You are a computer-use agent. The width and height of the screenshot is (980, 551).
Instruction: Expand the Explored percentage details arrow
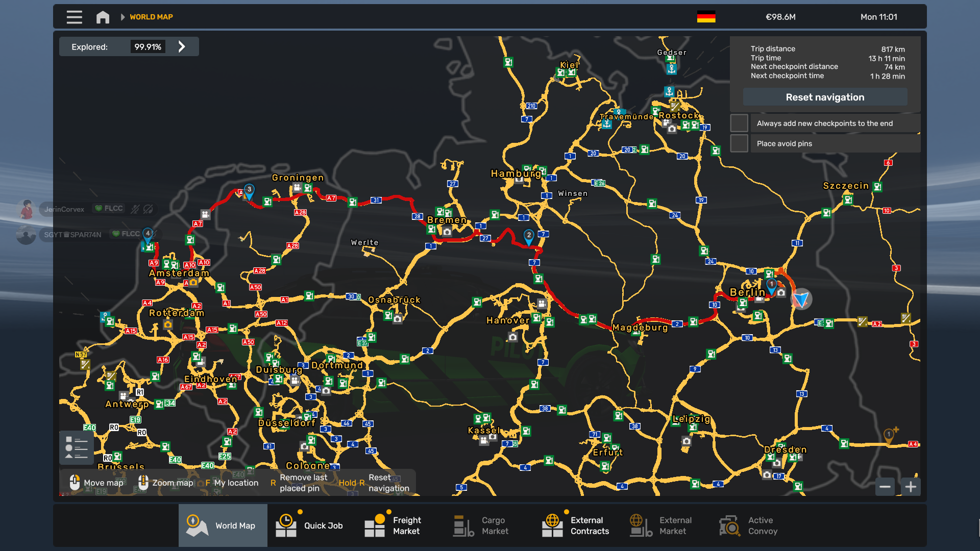point(182,47)
